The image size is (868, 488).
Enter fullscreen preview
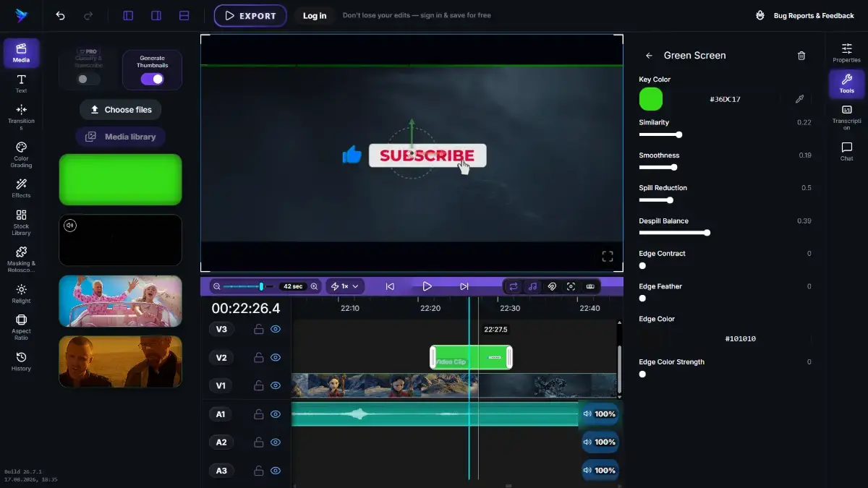[608, 256]
